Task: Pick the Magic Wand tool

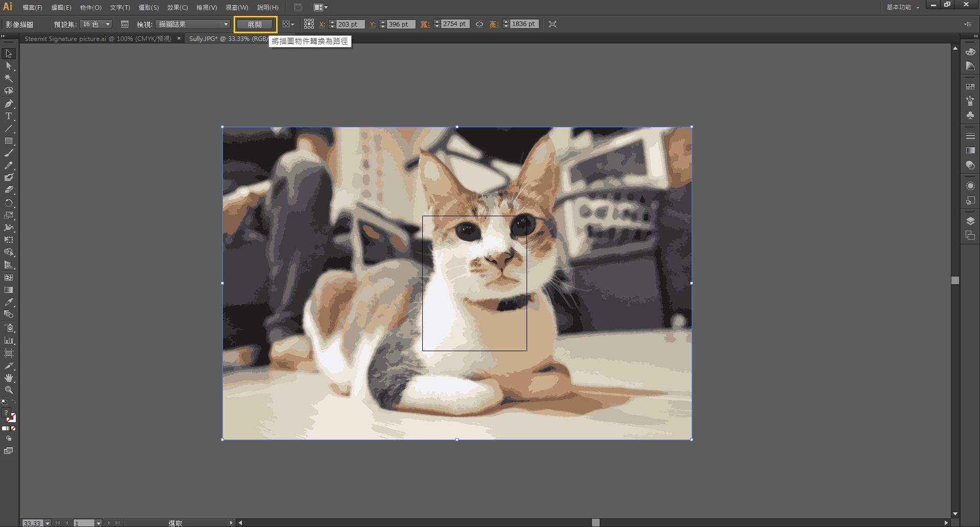Action: pos(9,78)
